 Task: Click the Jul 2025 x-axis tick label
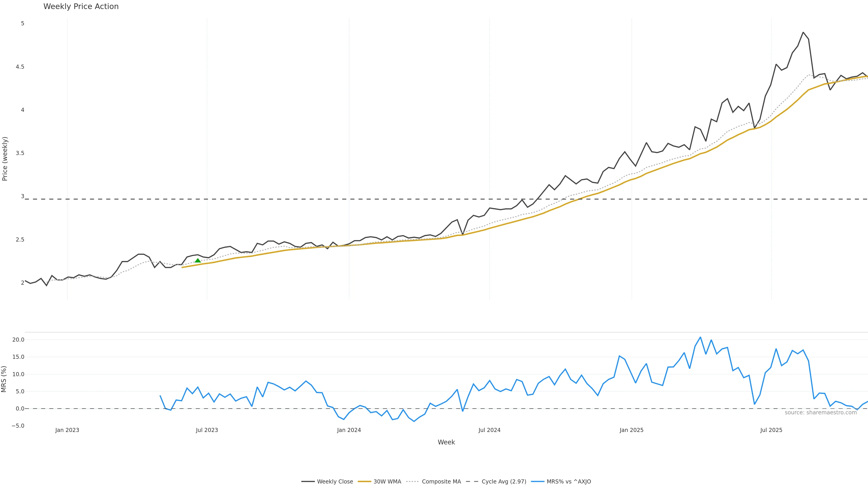[x=771, y=430]
